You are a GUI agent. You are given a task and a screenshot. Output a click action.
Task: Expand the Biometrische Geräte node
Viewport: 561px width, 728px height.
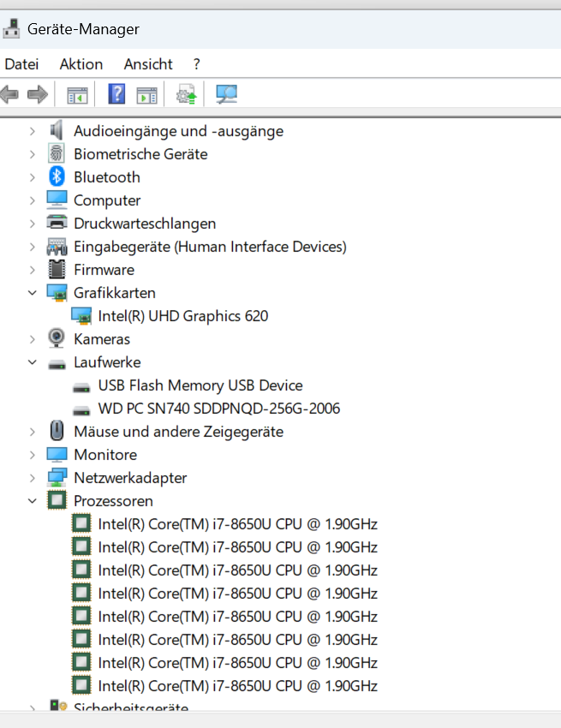pos(32,154)
